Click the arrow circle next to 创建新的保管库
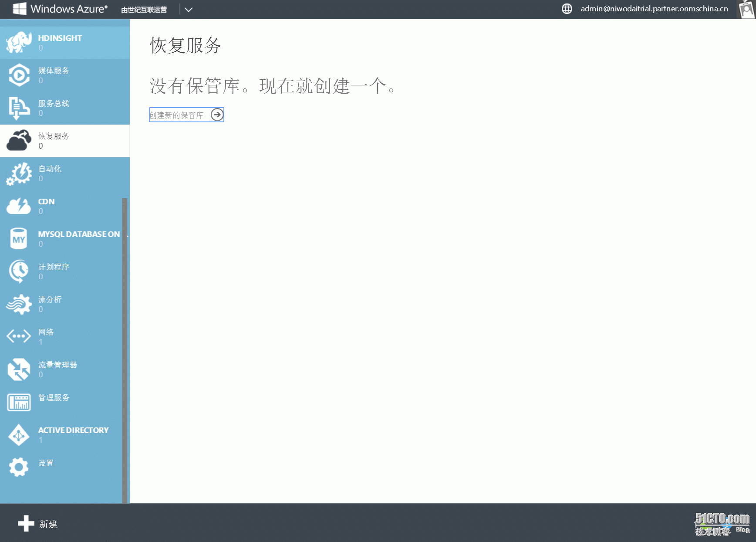The height and width of the screenshot is (542, 756). tap(217, 115)
